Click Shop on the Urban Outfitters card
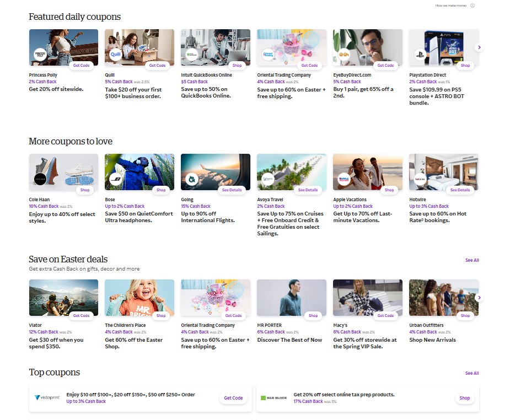Viewport: 515px width, 420px height. [x=465, y=316]
